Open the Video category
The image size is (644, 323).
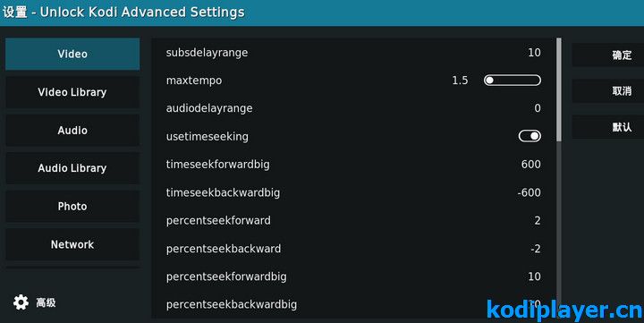[72, 54]
